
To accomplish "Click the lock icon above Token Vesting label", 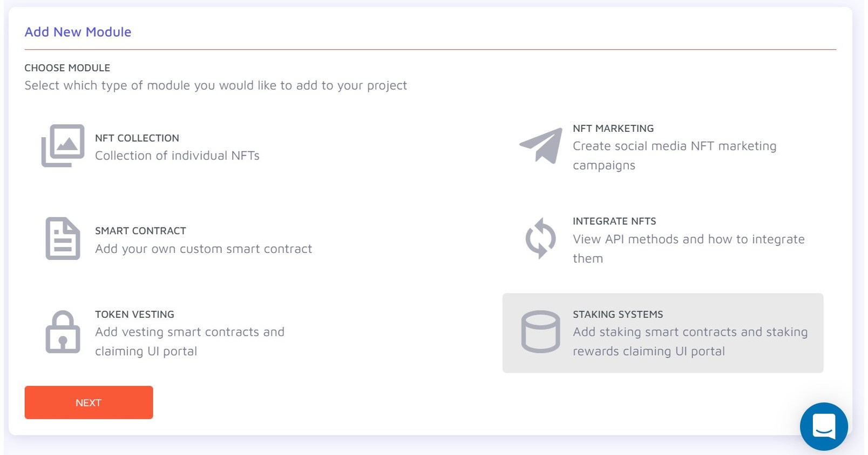I will pyautogui.click(x=62, y=332).
